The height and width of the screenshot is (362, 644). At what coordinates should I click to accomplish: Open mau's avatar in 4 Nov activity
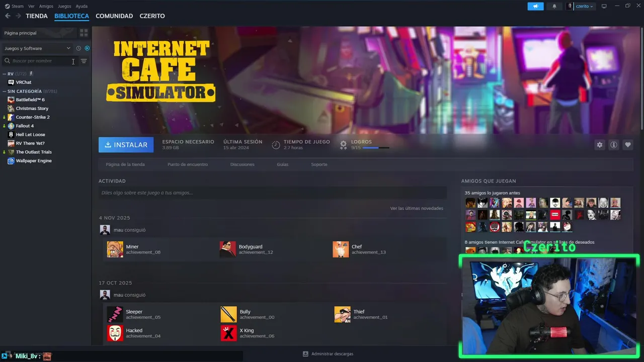pos(105,230)
